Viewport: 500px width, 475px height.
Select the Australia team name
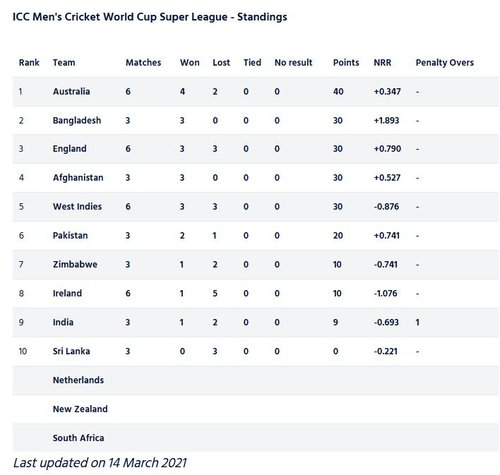[71, 91]
